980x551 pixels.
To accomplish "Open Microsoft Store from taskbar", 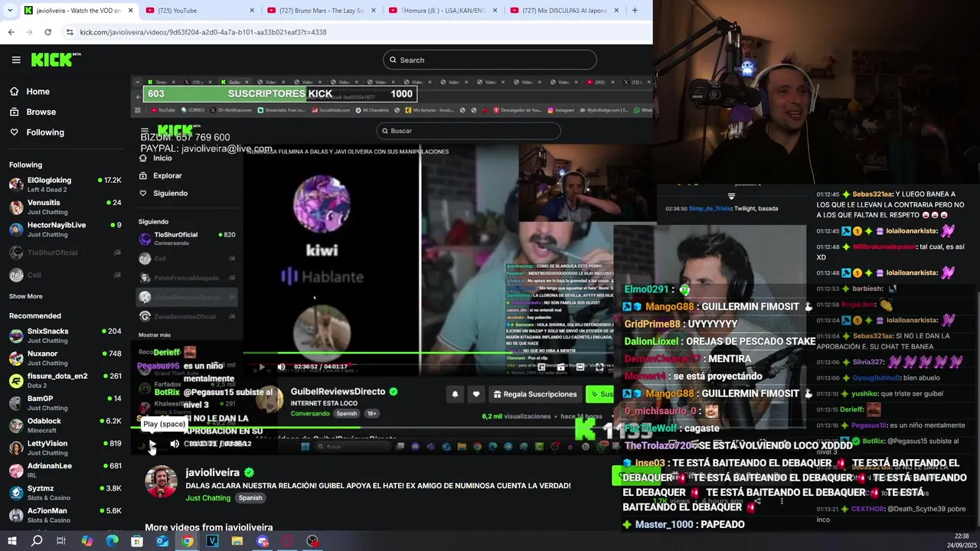I will click(137, 541).
